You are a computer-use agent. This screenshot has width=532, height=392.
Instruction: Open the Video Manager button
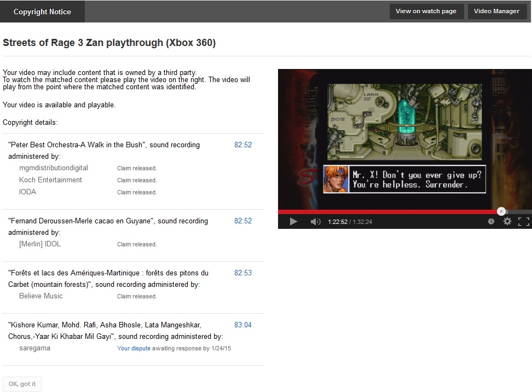(497, 11)
